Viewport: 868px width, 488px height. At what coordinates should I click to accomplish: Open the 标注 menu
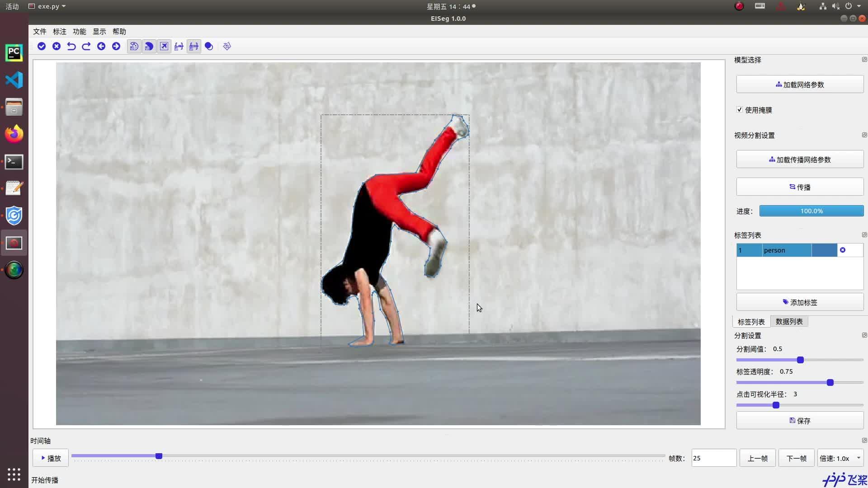[x=59, y=32]
